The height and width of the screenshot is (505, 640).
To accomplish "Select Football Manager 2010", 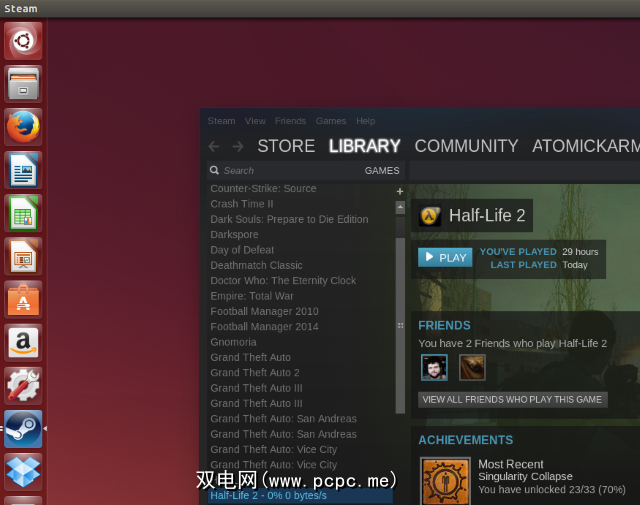I will click(264, 311).
